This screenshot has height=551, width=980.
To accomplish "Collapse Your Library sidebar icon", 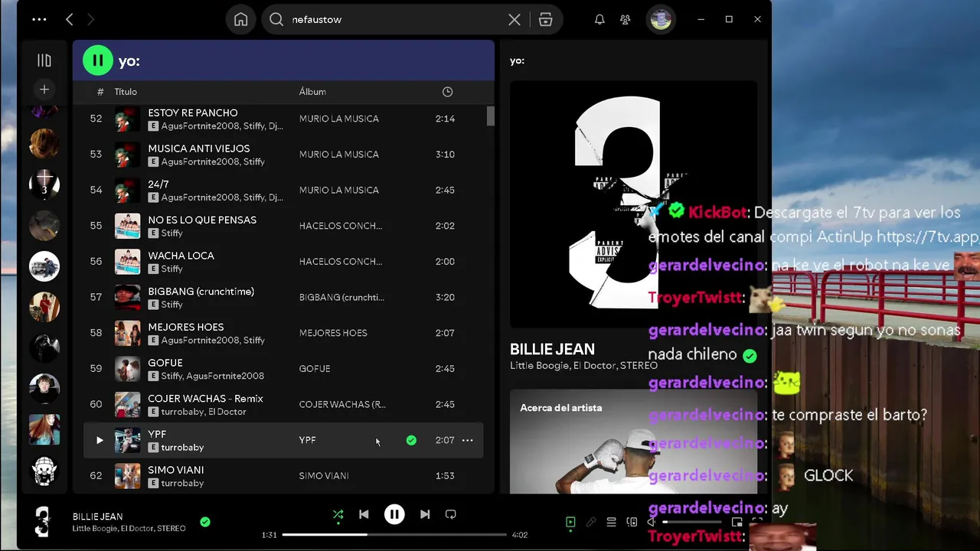I will tap(44, 60).
